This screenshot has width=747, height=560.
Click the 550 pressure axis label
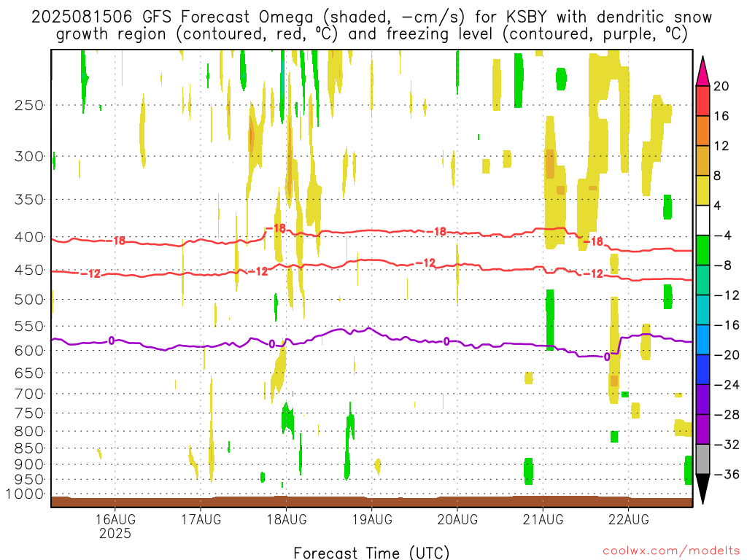[x=29, y=326]
